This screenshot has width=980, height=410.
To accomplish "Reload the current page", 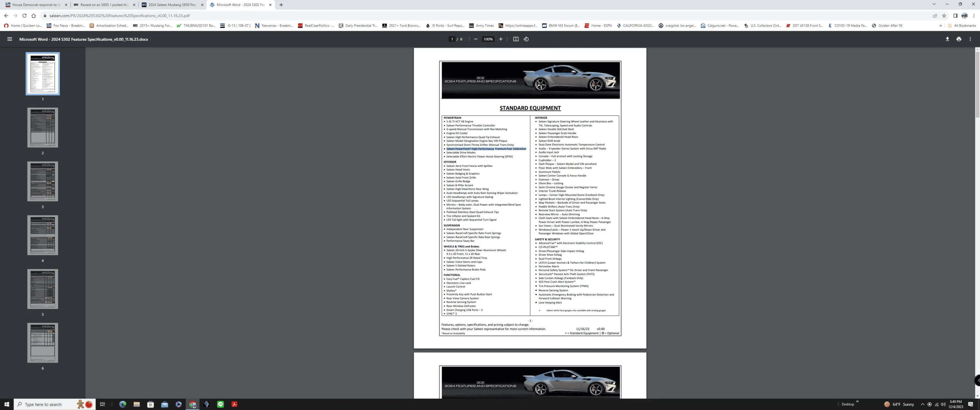I will 24,16.
